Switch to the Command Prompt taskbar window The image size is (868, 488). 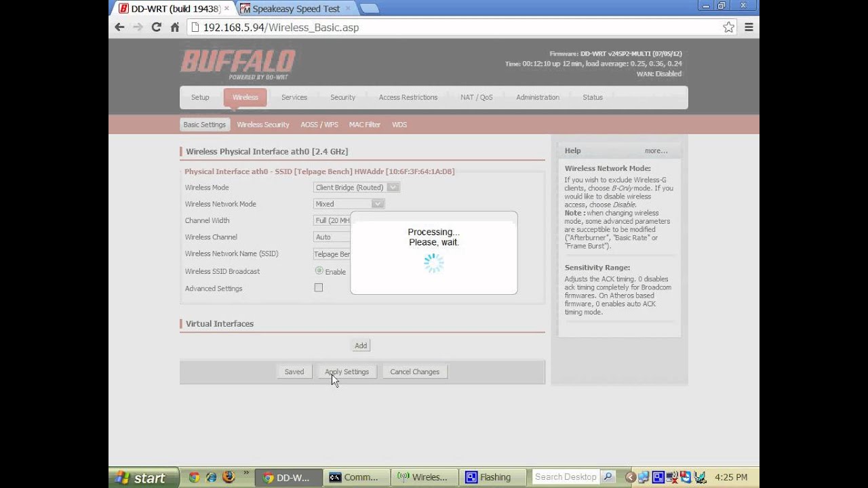tap(357, 477)
